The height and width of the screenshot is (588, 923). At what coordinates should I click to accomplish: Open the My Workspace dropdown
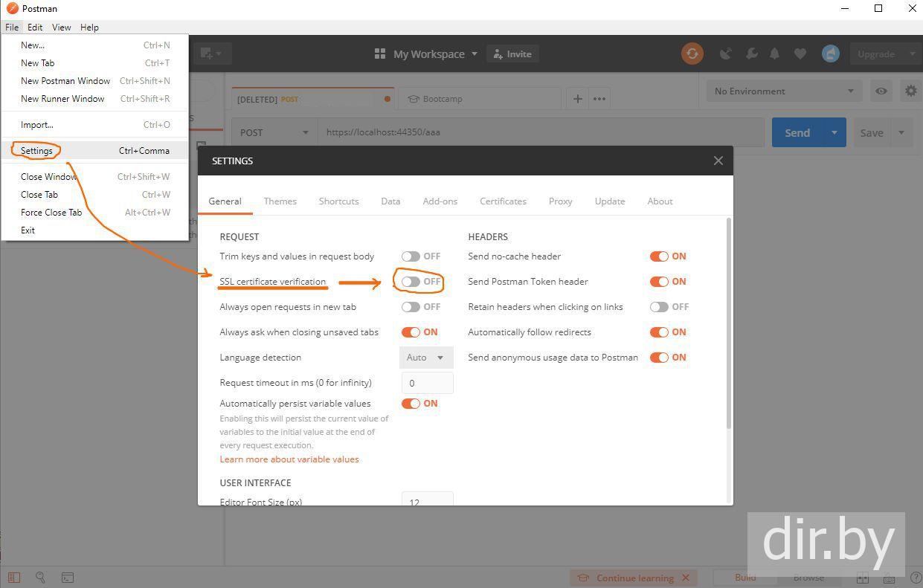[x=436, y=54]
